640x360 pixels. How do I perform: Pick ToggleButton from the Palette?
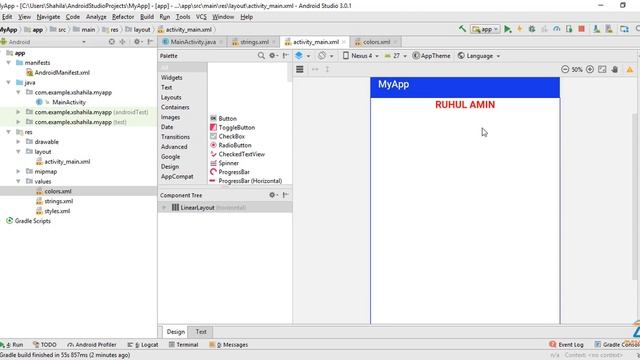click(x=232, y=127)
